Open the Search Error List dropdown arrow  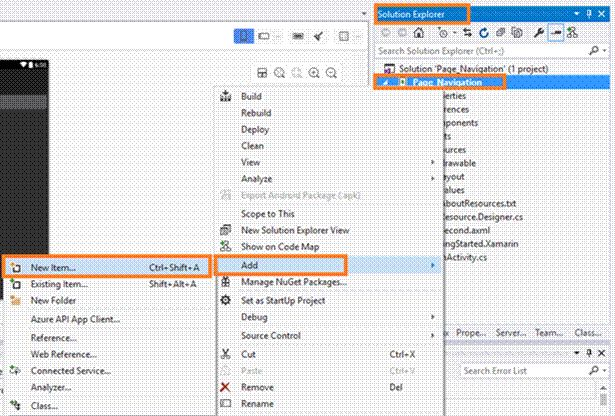[x=604, y=371]
